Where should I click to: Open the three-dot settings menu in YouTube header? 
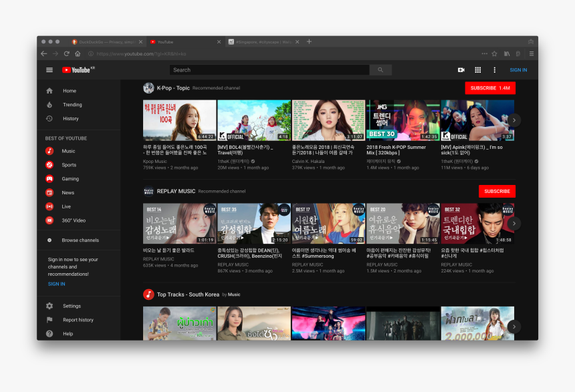click(494, 70)
